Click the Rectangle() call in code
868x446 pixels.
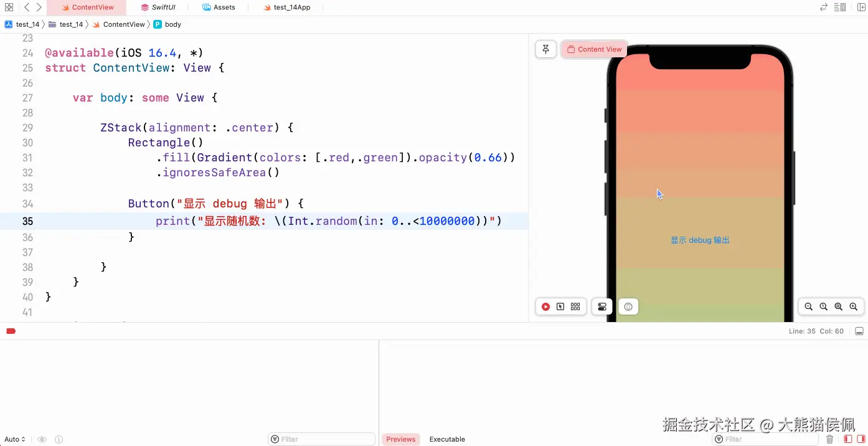coord(166,143)
